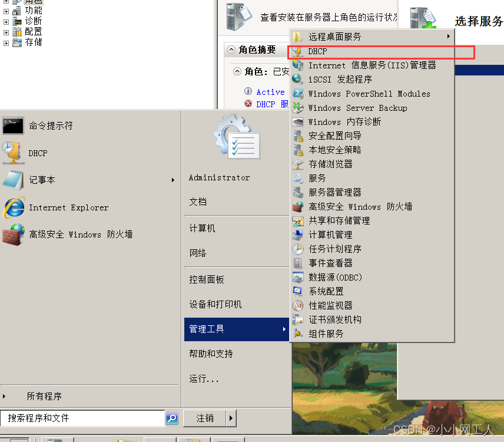Viewport: 504px width, 442px height.
Task: Click 搜索程序和文件 search field
Action: click(82, 418)
